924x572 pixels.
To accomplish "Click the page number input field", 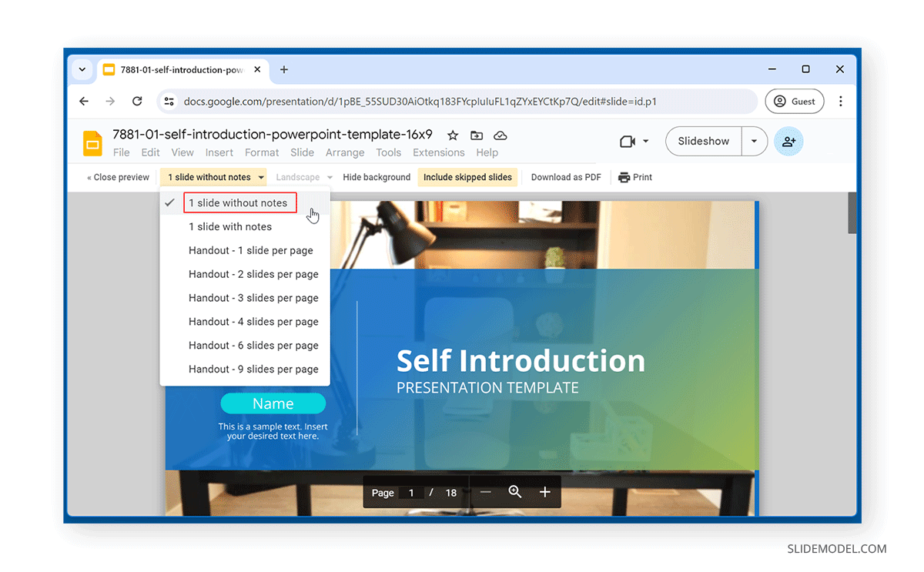I will [411, 492].
